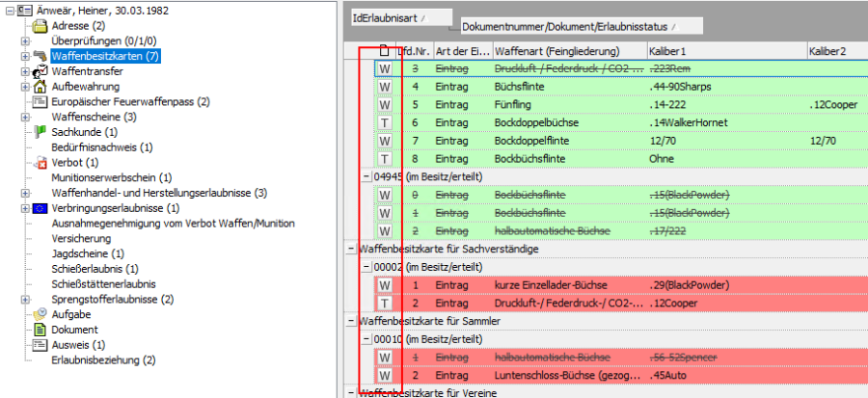The image size is (868, 398).
Task: Expand the Waffenscheine (3) tree node
Action: (x=24, y=117)
